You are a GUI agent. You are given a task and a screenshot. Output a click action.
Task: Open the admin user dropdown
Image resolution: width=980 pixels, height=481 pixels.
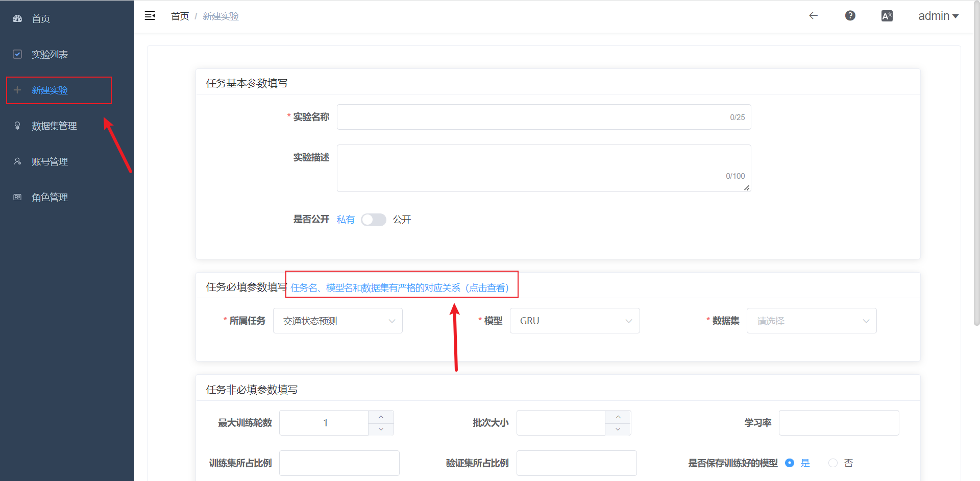coord(938,16)
